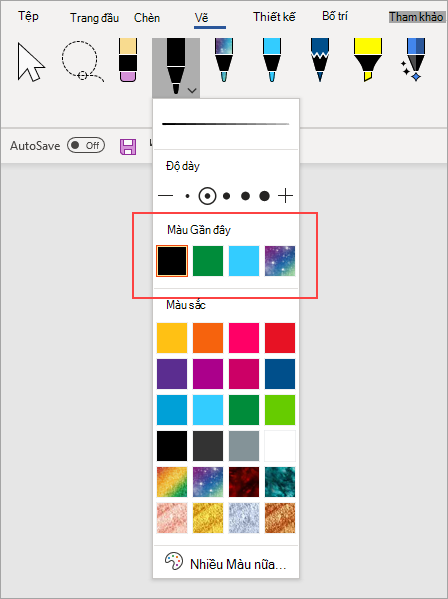
Task: Increase thickness with the plus button
Action: click(285, 196)
